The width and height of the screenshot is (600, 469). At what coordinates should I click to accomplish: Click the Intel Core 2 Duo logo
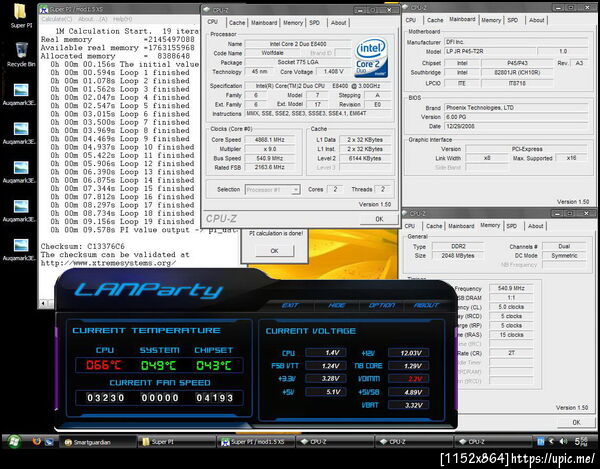pyautogui.click(x=370, y=57)
